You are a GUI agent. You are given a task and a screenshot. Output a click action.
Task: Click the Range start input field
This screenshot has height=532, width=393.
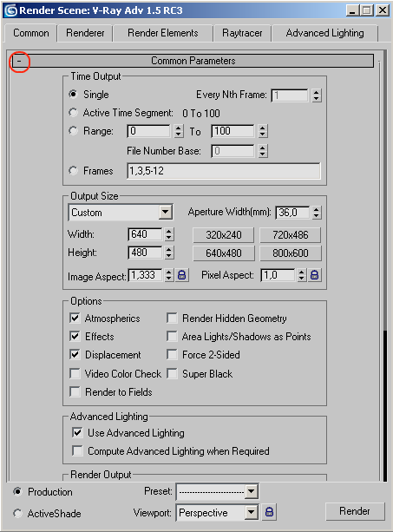pos(149,131)
